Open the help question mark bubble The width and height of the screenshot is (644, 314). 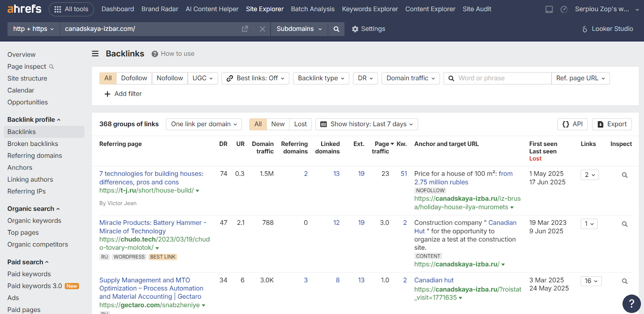coord(632,304)
